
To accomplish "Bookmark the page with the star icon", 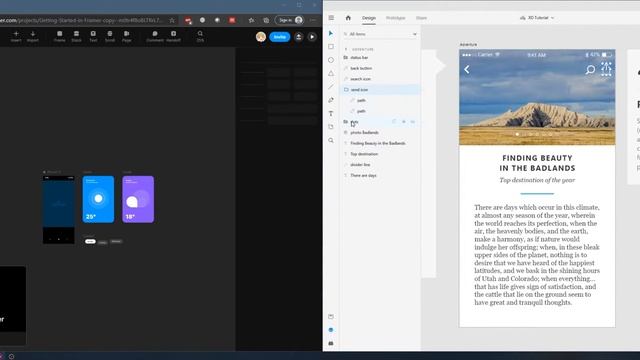I will 172,20.
